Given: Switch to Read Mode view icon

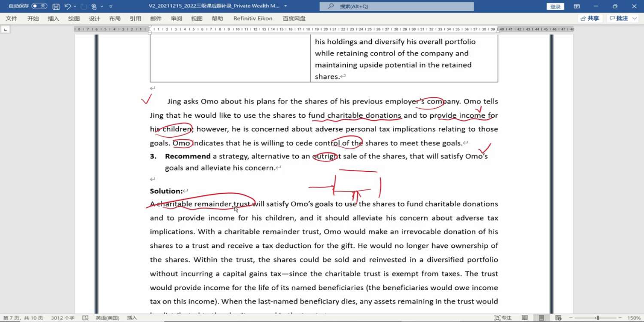Looking at the screenshot, I should 525,318.
